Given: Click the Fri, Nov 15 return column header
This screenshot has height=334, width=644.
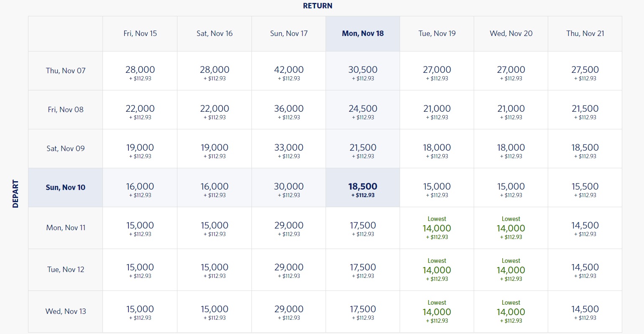Looking at the screenshot, I should point(140,33).
